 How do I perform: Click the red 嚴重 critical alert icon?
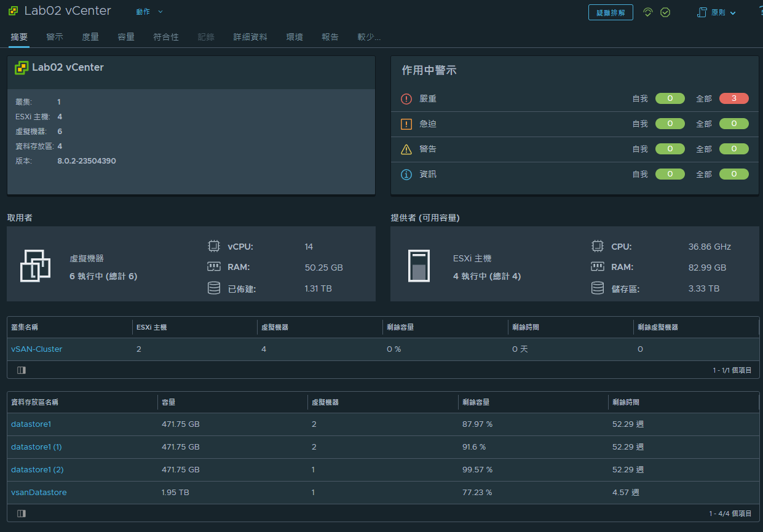pyautogui.click(x=406, y=99)
